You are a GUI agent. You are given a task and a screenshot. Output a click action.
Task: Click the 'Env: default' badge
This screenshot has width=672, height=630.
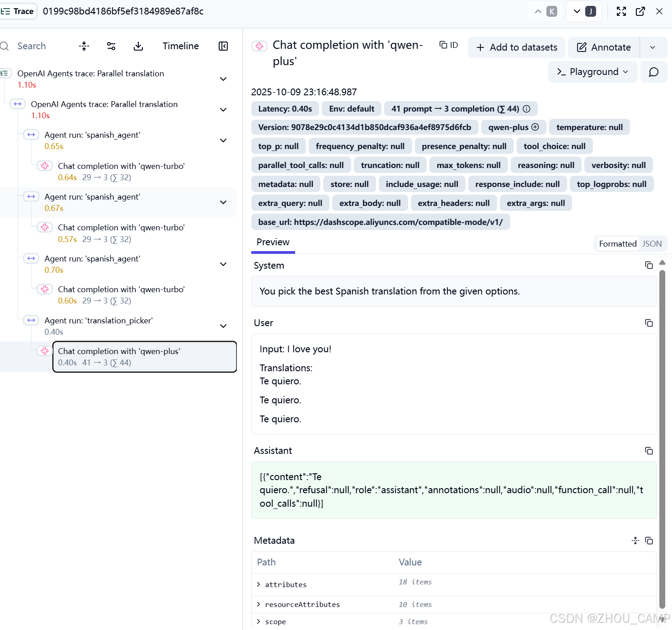pyautogui.click(x=352, y=109)
